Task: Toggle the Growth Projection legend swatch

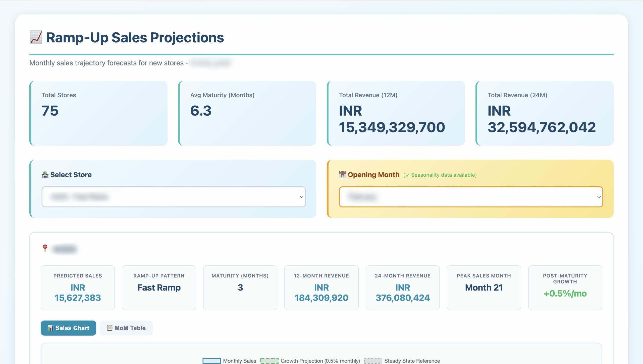Action: click(269, 361)
